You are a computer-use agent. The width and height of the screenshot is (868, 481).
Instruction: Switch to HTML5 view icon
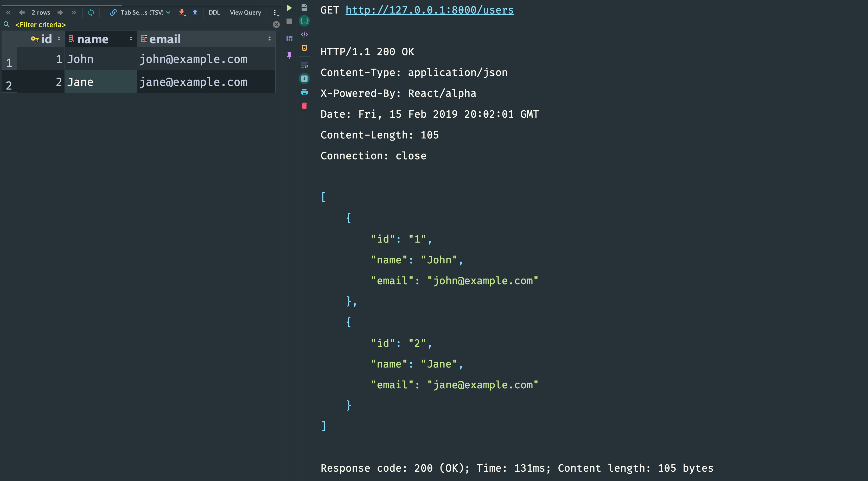(x=304, y=48)
